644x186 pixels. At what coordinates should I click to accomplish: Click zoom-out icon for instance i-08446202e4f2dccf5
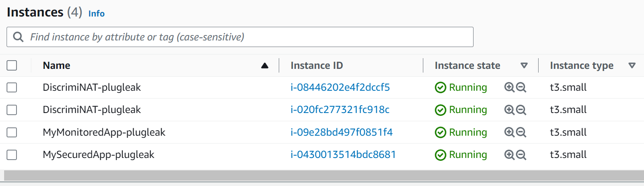(x=521, y=87)
